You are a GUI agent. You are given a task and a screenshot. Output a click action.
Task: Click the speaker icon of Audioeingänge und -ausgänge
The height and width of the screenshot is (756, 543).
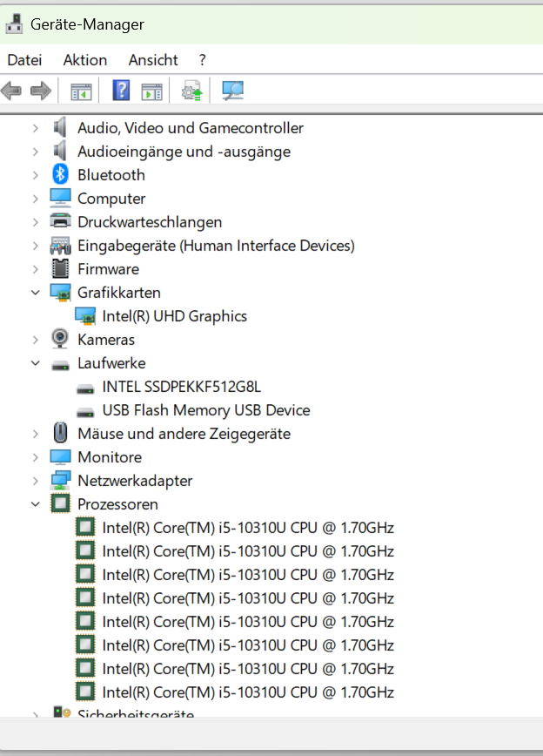[60, 151]
